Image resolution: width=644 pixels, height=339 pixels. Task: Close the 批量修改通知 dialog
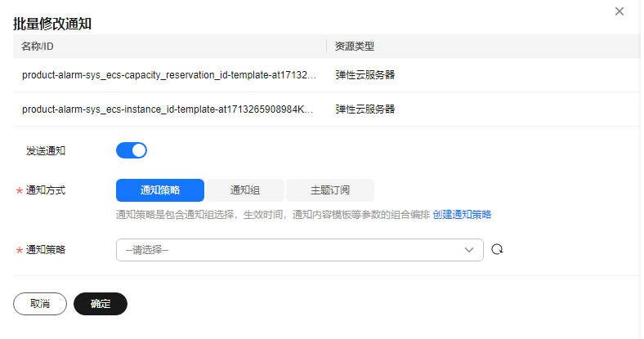[619, 11]
